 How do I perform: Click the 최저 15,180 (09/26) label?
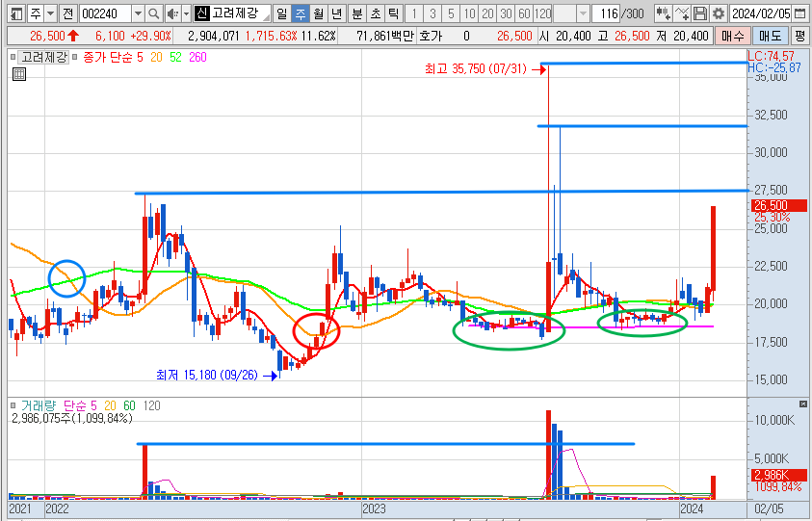207,375
